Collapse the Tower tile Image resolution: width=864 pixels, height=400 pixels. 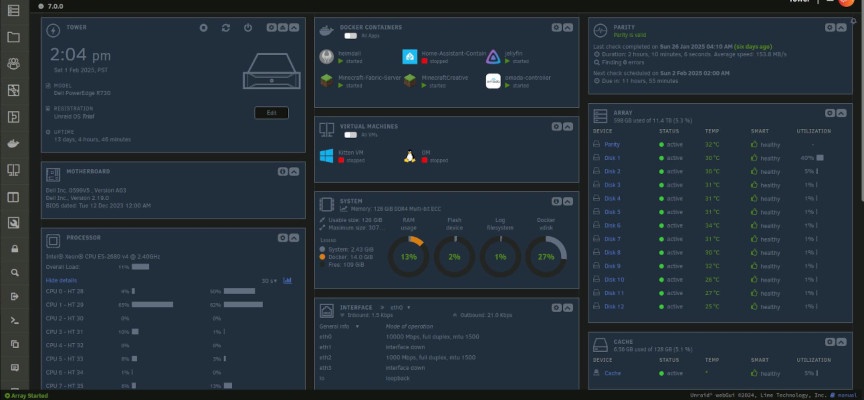[294, 28]
